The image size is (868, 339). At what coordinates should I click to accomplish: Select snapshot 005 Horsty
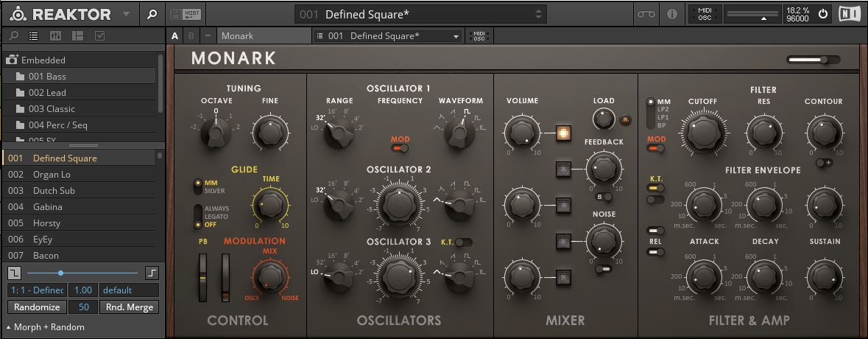(79, 223)
